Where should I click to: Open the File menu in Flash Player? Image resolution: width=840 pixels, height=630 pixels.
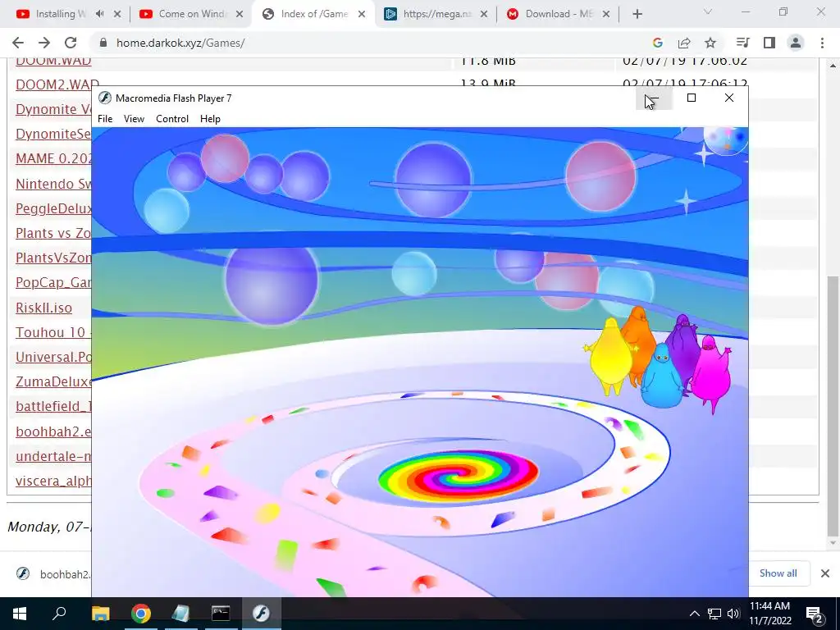click(105, 119)
